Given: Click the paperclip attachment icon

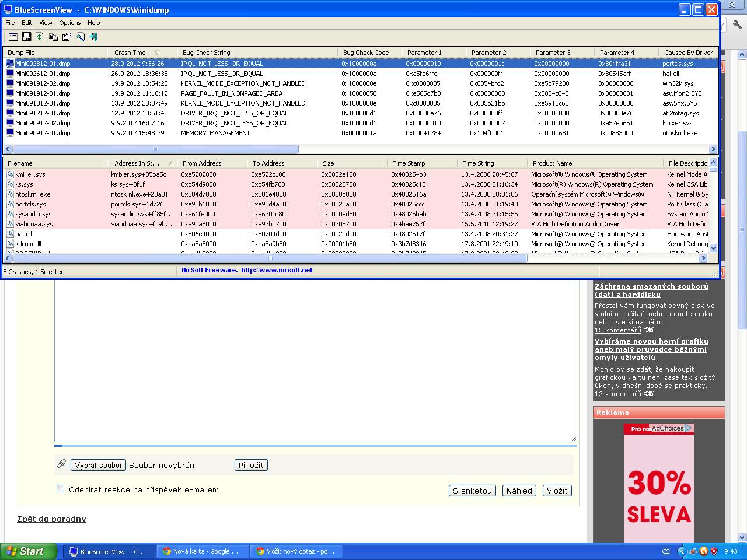Looking at the screenshot, I should pyautogui.click(x=61, y=464).
